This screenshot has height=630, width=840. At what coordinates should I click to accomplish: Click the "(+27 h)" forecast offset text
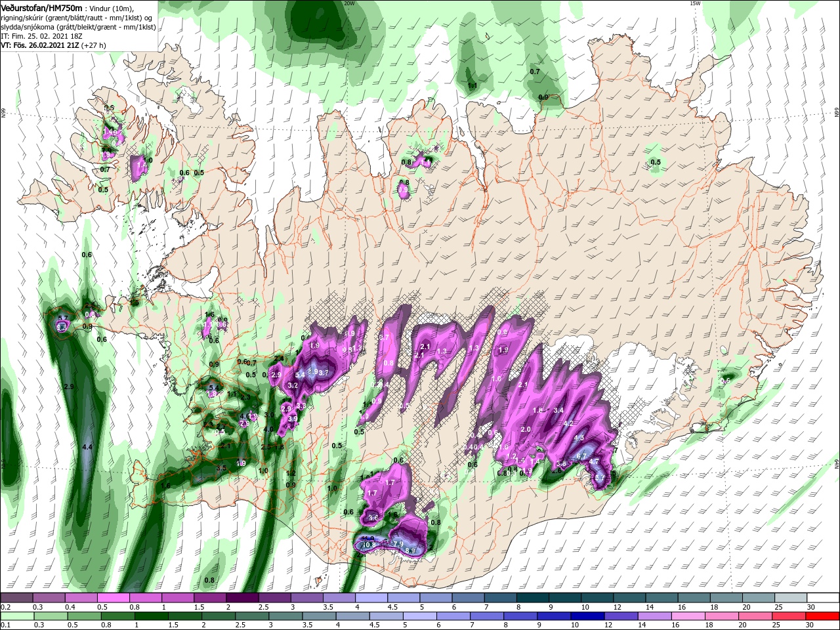(x=93, y=45)
